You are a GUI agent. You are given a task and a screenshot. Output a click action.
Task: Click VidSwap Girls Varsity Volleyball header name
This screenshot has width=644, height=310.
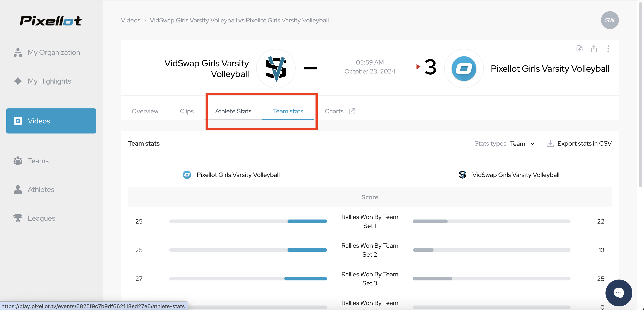[206, 69]
